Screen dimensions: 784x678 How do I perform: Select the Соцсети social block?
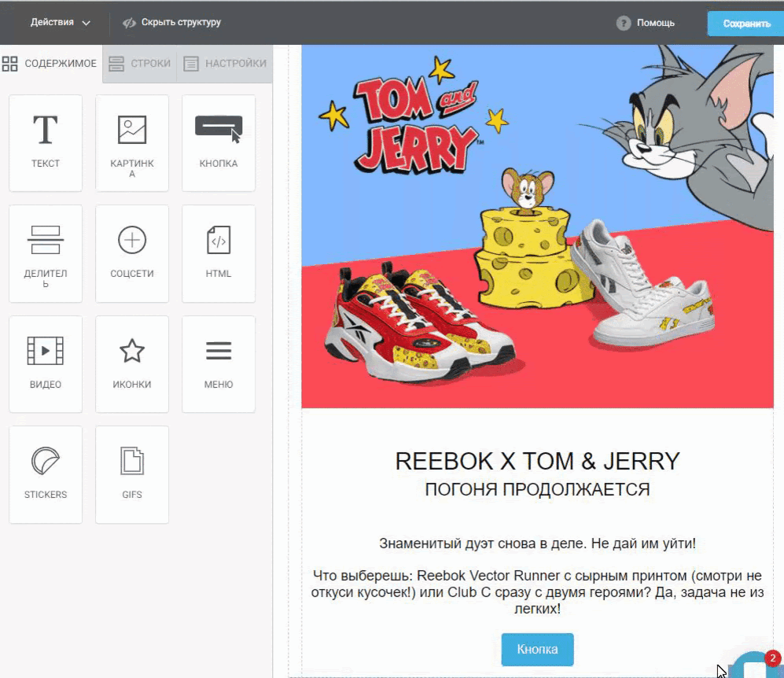click(132, 253)
